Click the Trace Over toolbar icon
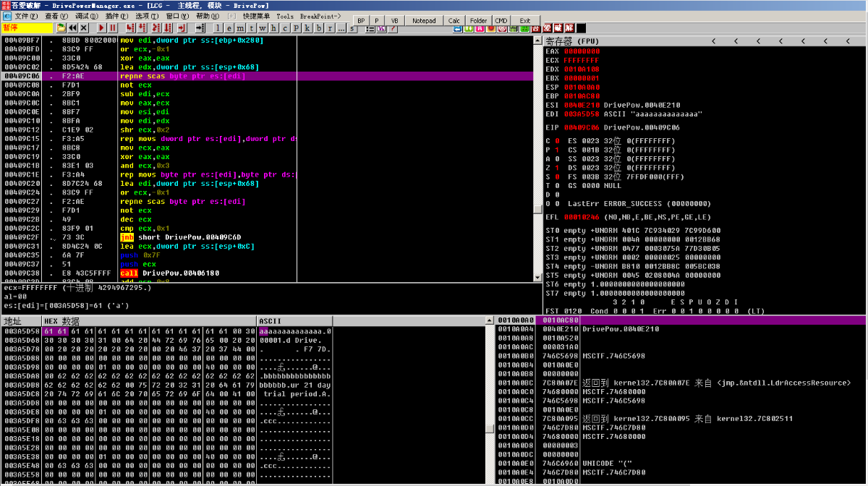Screen dimensions: 868x486 click(x=168, y=30)
